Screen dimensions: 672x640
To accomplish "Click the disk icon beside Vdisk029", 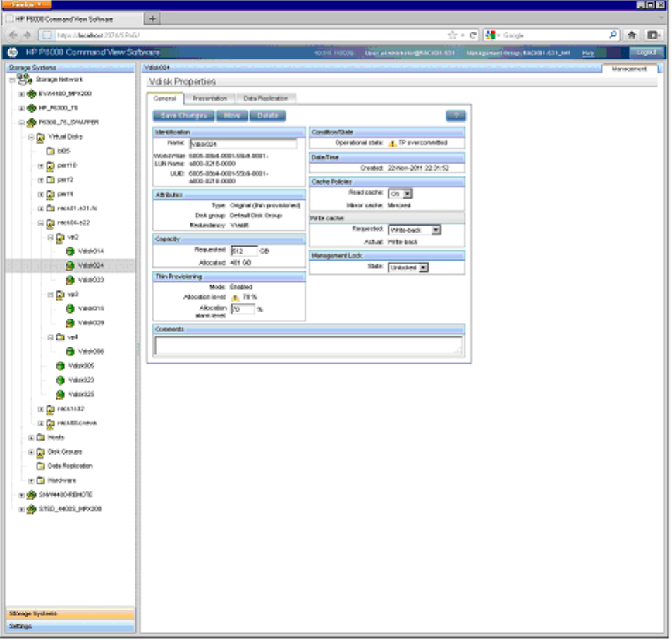I will pos(70,323).
